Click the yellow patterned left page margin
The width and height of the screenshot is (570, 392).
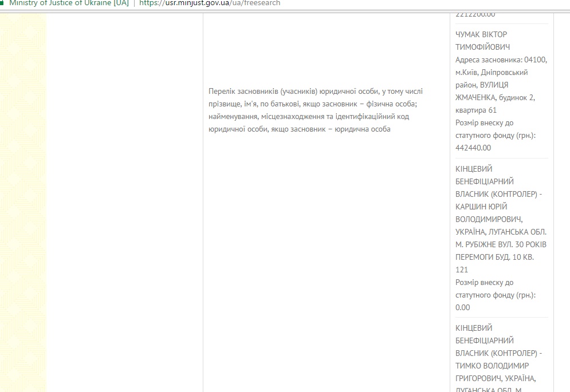coord(23,200)
